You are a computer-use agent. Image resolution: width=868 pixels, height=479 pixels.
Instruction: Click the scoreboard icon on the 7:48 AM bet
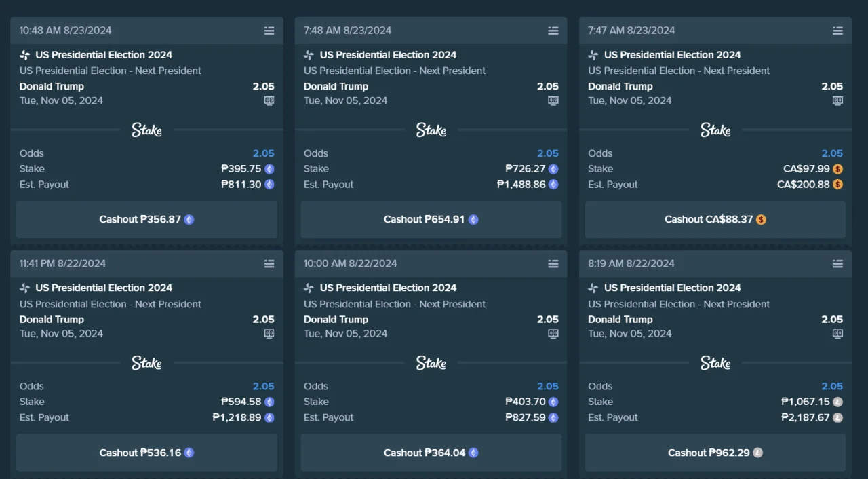[553, 100]
